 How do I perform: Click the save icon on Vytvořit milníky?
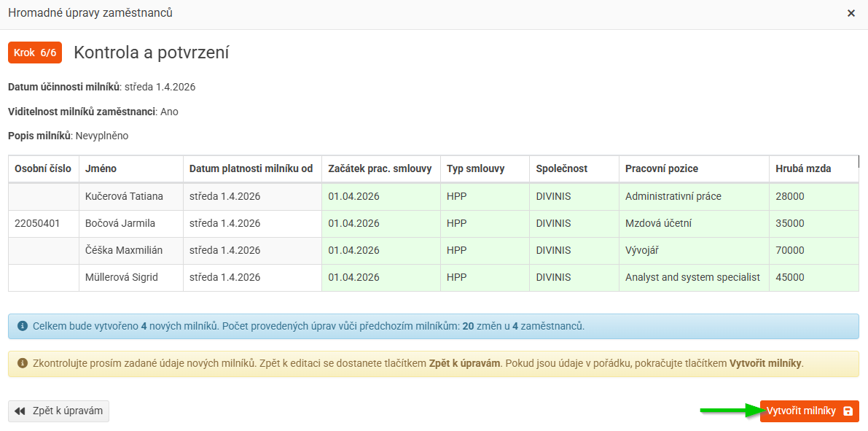[x=848, y=411]
